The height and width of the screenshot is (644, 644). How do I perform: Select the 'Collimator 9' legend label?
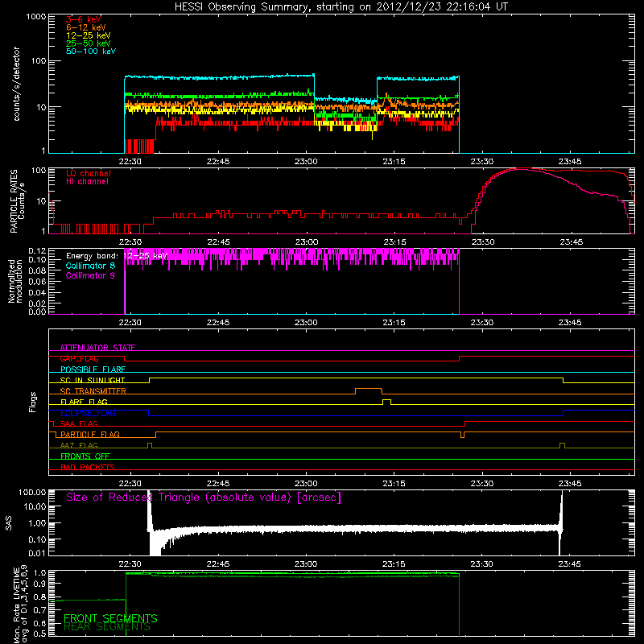point(90,275)
